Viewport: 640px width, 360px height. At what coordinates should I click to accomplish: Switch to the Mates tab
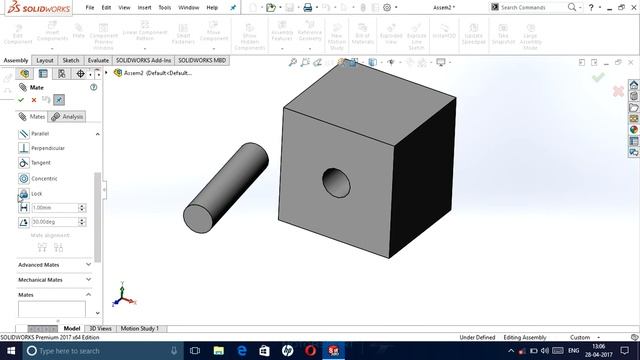(32, 117)
